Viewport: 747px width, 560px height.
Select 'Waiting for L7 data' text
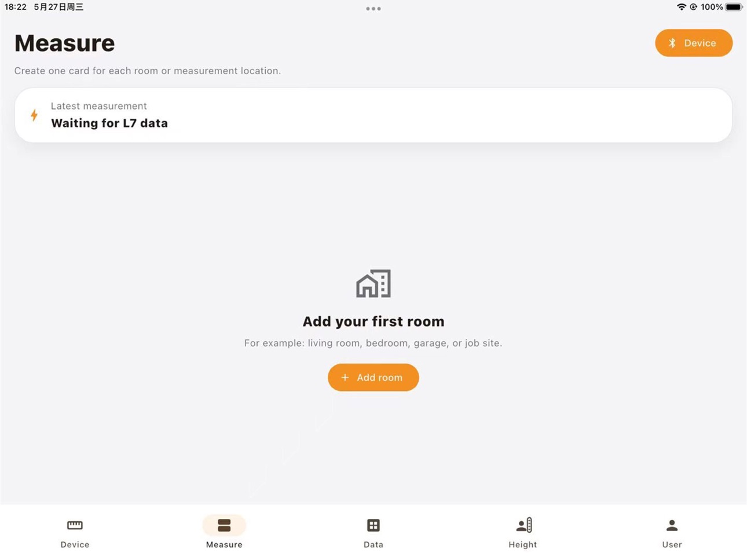(x=109, y=123)
